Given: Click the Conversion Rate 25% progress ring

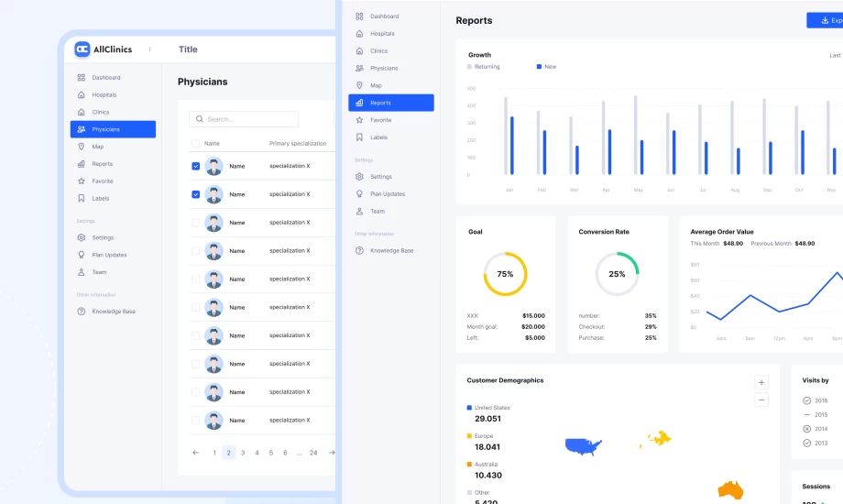Looking at the screenshot, I should tap(618, 274).
